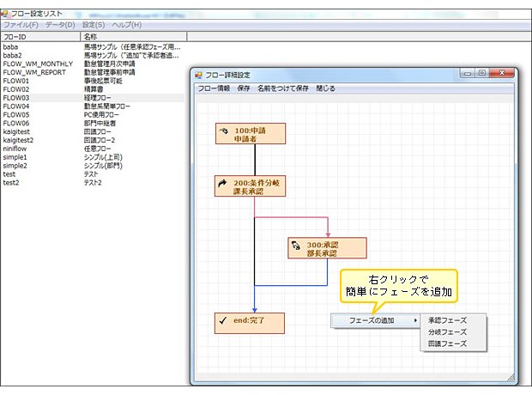Screen dimensions: 532x395
Task: Open the ファイル(F) menu
Action: (x=21, y=25)
